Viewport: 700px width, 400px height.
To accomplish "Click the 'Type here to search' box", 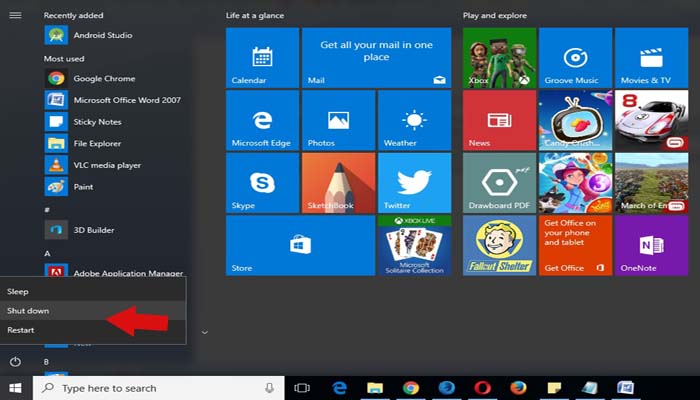I will (x=158, y=388).
